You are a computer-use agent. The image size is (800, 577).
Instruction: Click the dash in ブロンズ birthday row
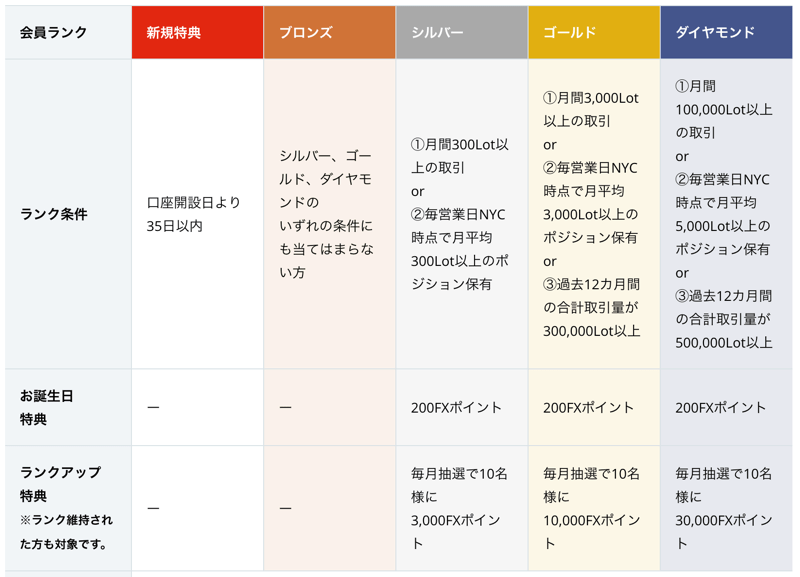tap(285, 408)
